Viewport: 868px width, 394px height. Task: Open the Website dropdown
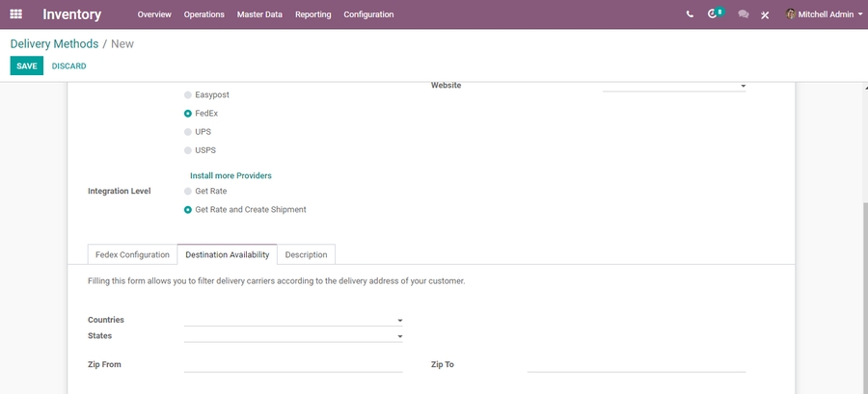pyautogui.click(x=743, y=87)
